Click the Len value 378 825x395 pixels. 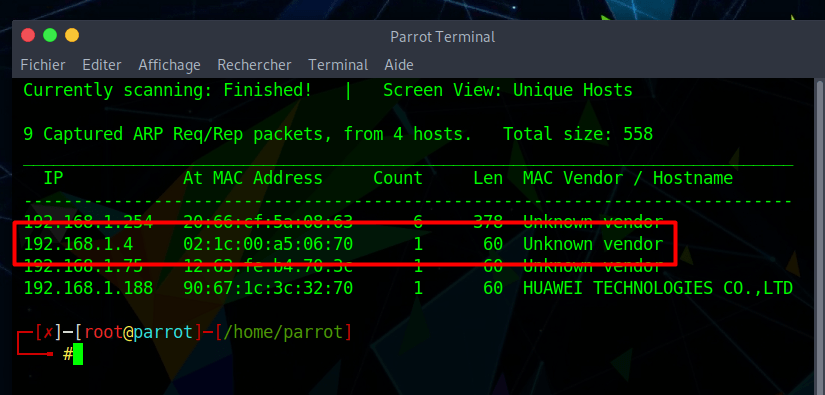(x=488, y=222)
